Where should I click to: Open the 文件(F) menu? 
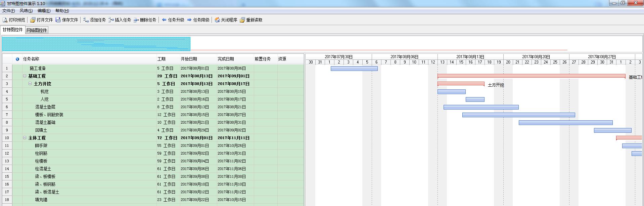click(8, 11)
